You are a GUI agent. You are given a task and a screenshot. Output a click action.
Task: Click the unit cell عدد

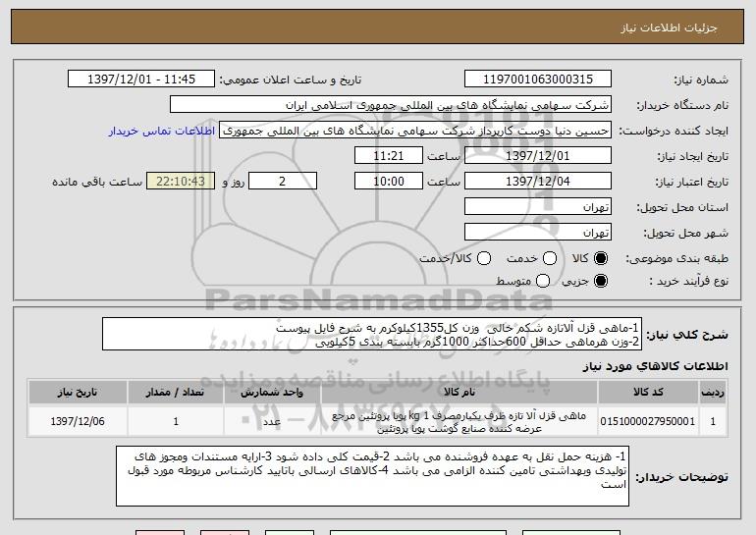(272, 422)
